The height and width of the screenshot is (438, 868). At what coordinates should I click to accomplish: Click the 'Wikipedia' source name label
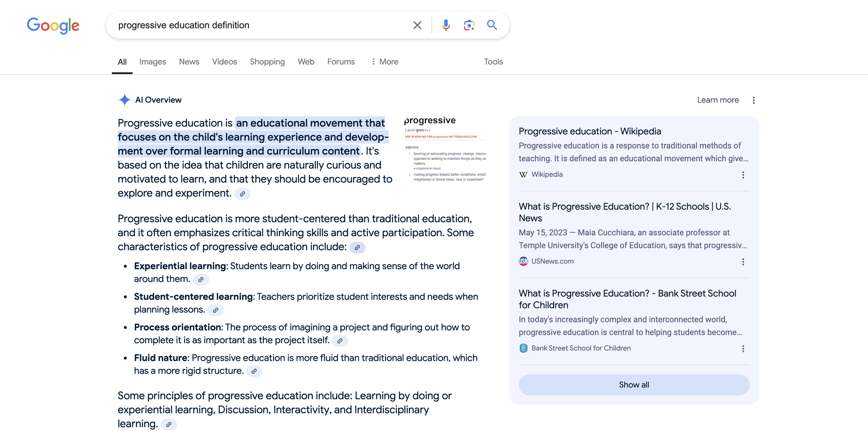point(547,174)
